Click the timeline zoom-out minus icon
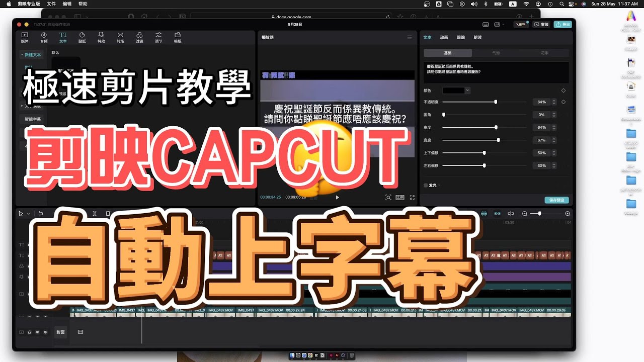The width and height of the screenshot is (644, 362). tap(525, 214)
